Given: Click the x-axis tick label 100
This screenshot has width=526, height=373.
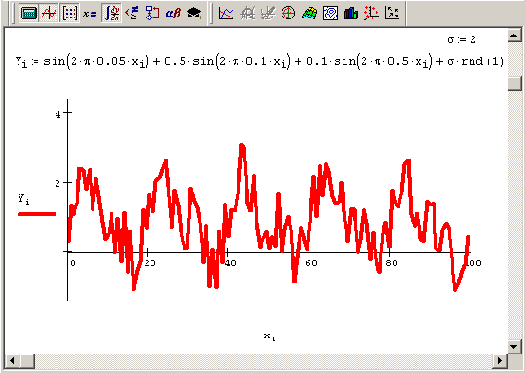Looking at the screenshot, I should click(x=474, y=263).
